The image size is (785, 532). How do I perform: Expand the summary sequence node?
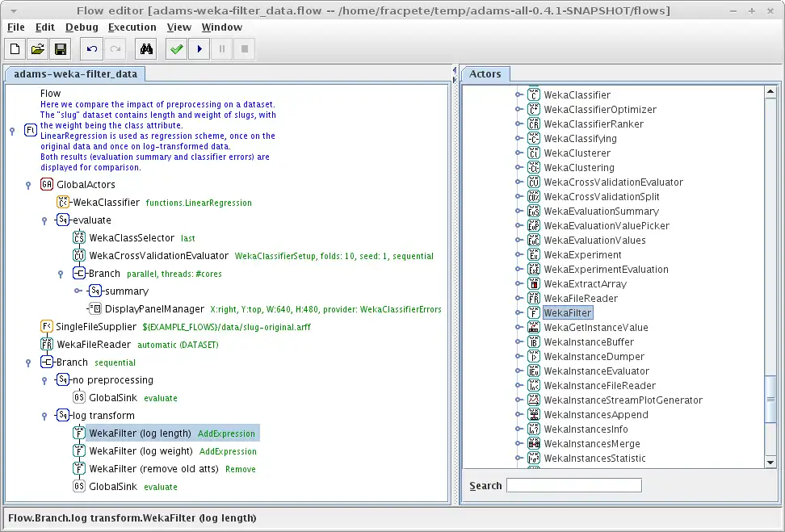pyautogui.click(x=78, y=291)
